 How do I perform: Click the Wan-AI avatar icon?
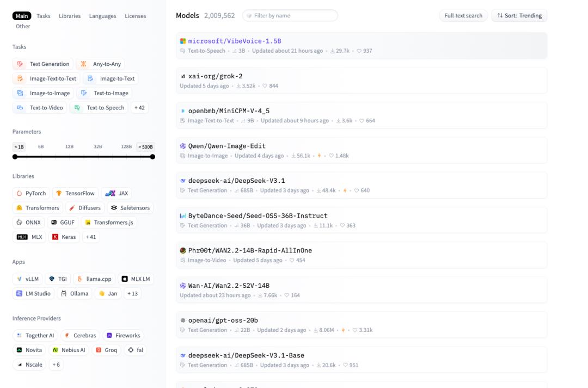tap(182, 286)
